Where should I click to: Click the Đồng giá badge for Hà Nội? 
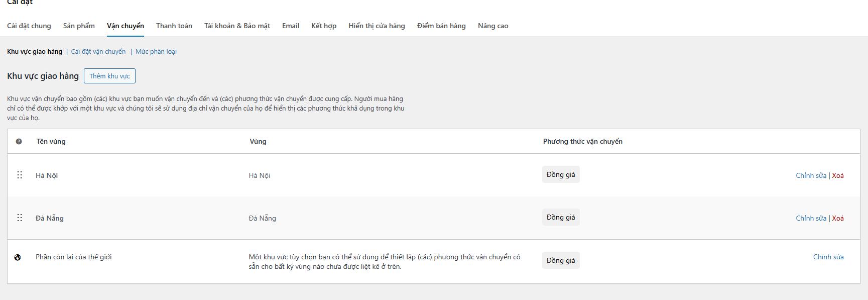coord(561,174)
